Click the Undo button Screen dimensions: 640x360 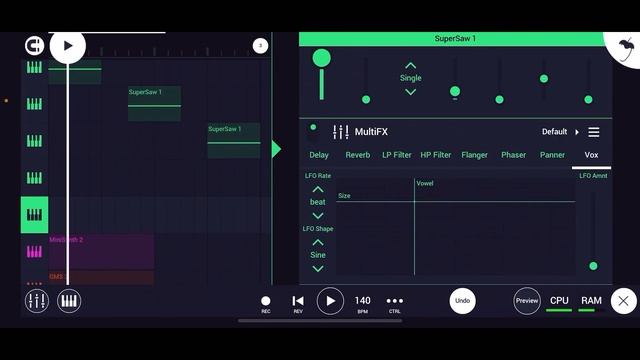click(462, 301)
